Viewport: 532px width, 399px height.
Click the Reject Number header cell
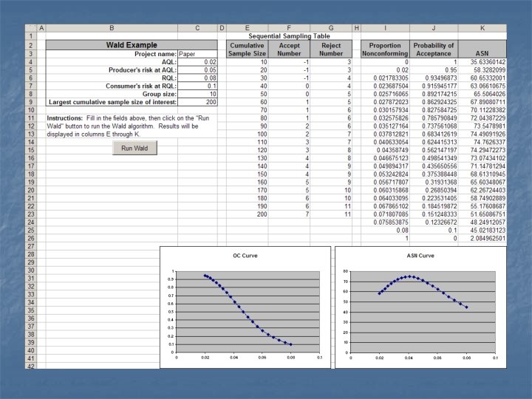coord(331,50)
